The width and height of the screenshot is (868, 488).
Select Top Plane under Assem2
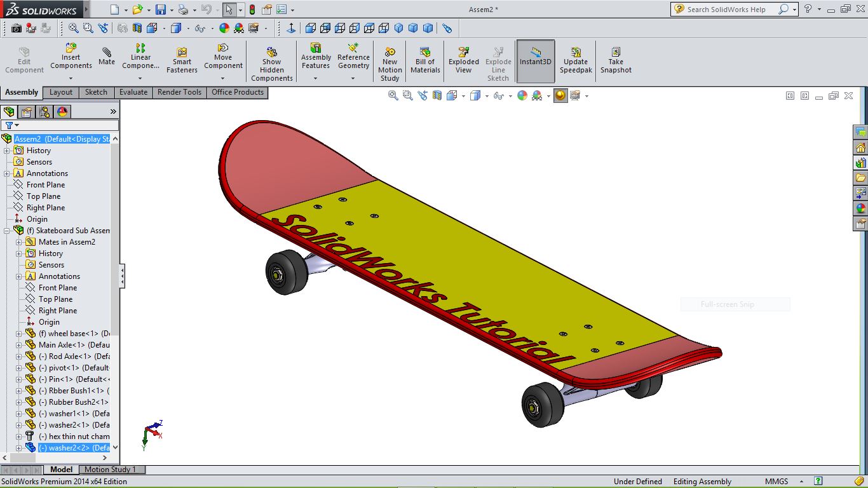tap(44, 196)
